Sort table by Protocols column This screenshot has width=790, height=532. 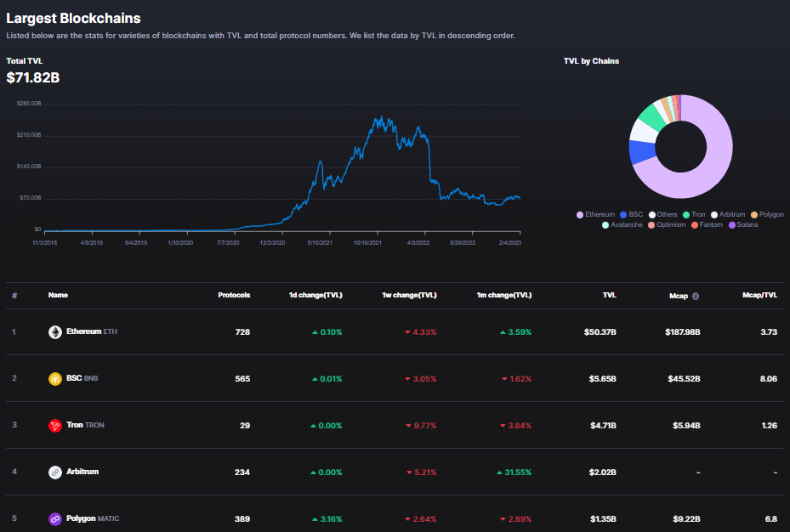(x=234, y=295)
